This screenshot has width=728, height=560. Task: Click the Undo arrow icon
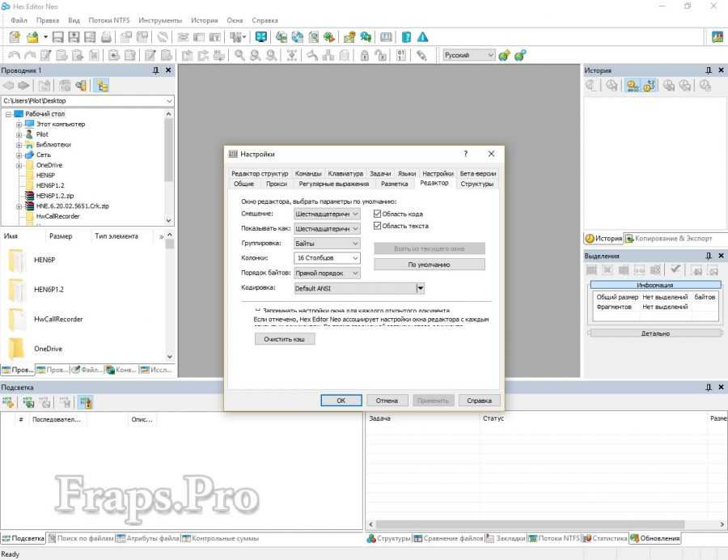14,55
